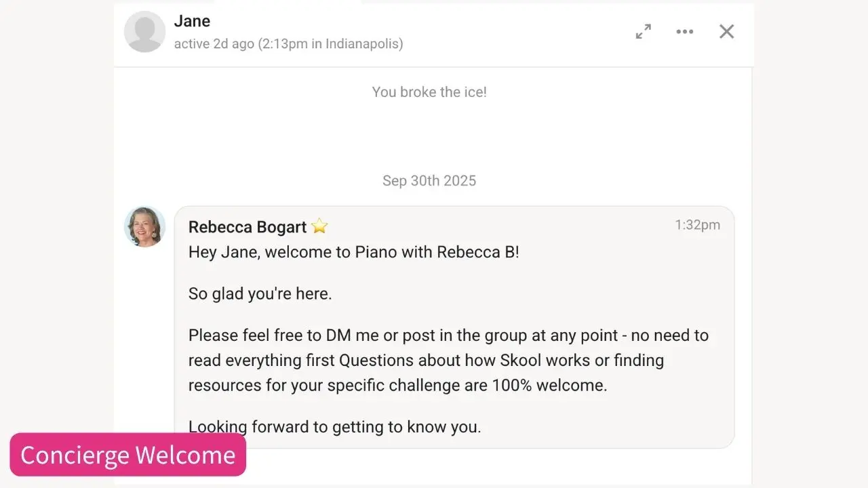Viewport: 868px width, 488px height.
Task: Expand the chat window to full size
Action: [x=644, y=31]
